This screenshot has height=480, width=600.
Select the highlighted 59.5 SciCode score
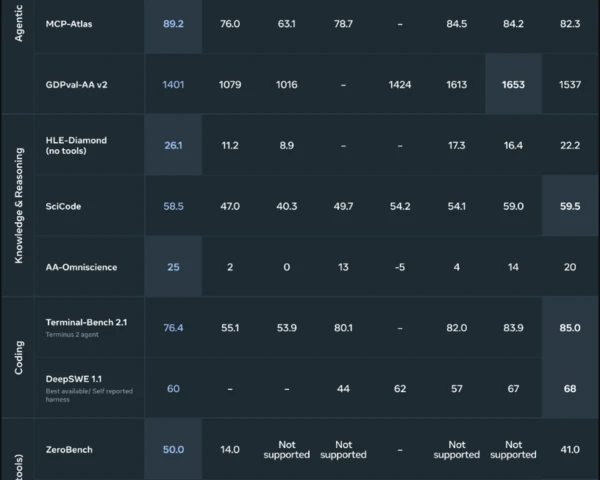pos(570,206)
